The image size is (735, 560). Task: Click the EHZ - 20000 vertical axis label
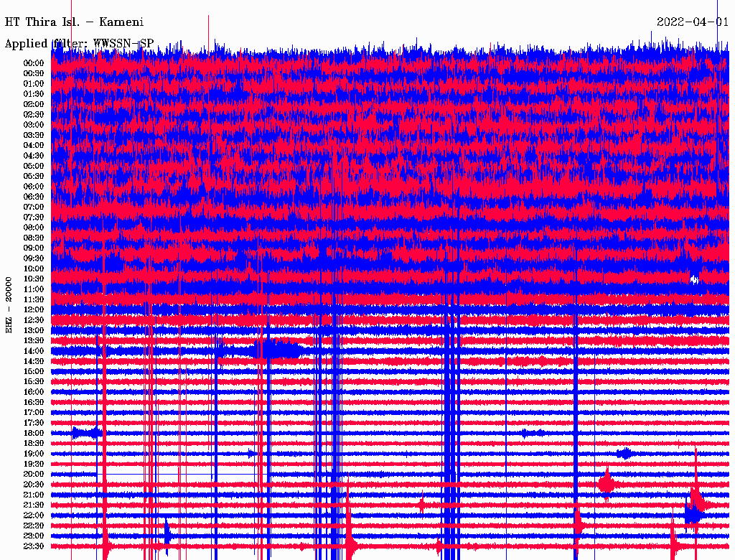pos(9,304)
